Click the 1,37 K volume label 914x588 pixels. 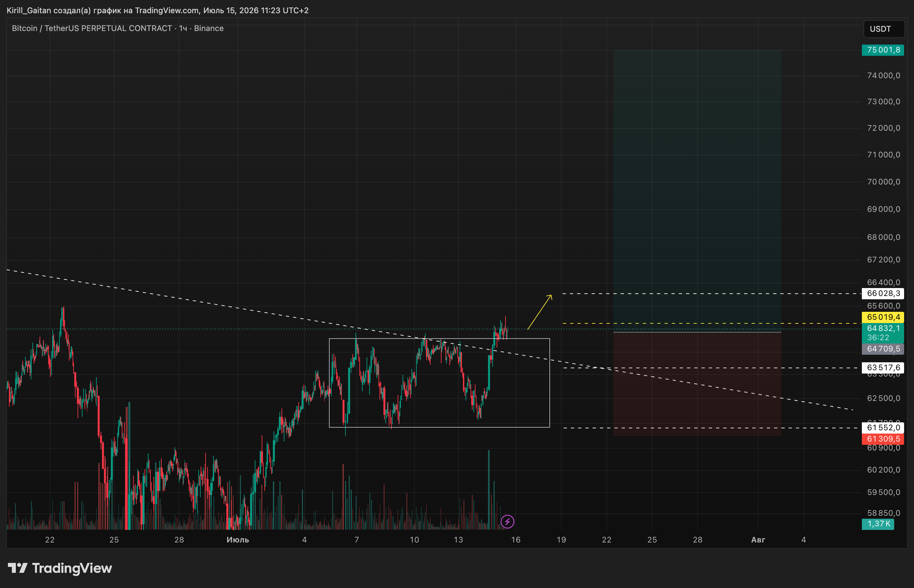(878, 524)
